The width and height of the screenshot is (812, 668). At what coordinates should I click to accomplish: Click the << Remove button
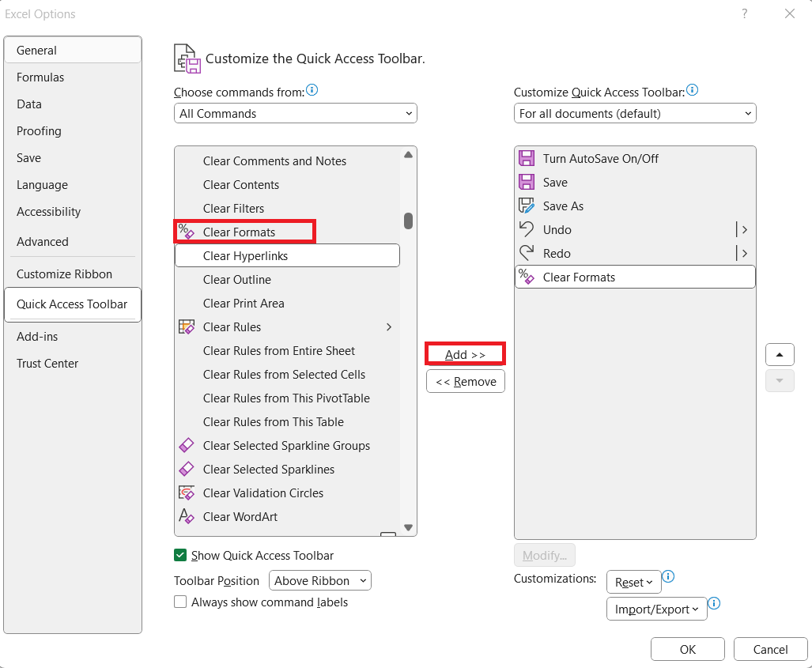[466, 381]
